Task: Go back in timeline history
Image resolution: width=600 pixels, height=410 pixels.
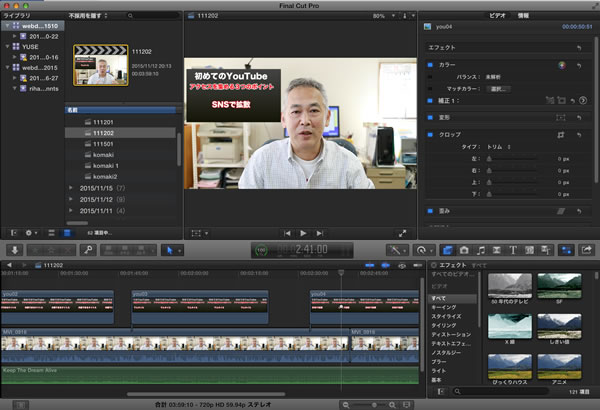Action: point(9,265)
